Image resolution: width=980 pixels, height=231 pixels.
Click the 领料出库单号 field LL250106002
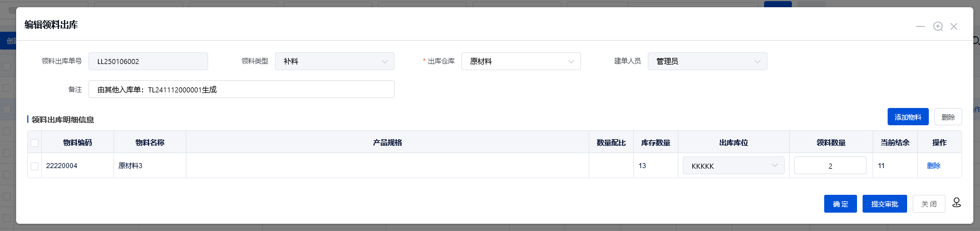tap(148, 61)
